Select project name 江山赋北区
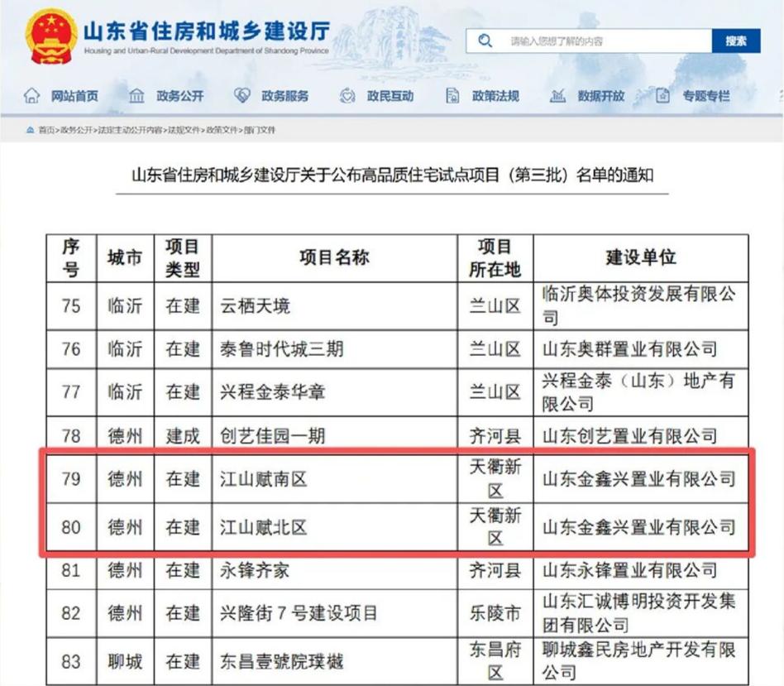This screenshot has width=784, height=686. 264,527
